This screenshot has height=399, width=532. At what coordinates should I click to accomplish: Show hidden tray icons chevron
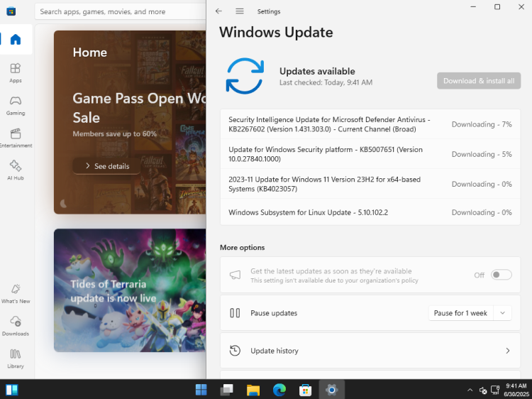pyautogui.click(x=470, y=390)
